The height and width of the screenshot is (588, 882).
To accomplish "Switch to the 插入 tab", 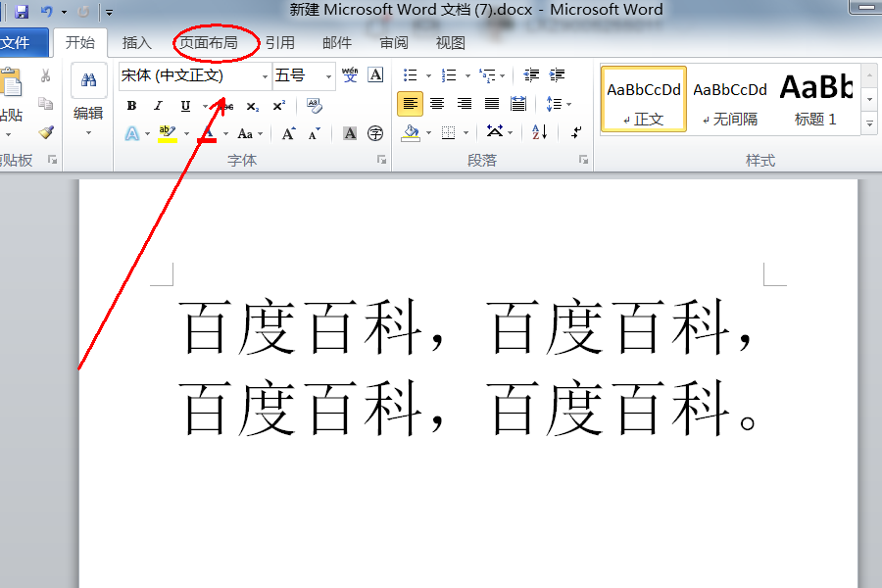I will click(136, 43).
